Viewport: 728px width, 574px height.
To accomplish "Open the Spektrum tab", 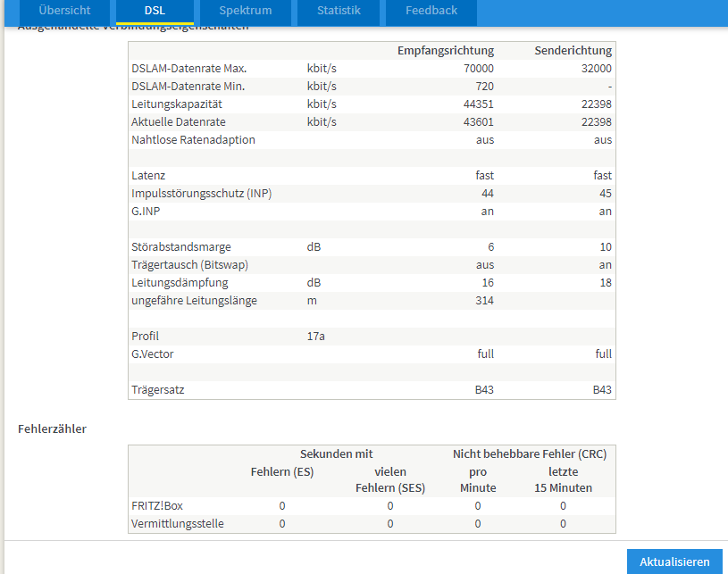I will click(245, 11).
